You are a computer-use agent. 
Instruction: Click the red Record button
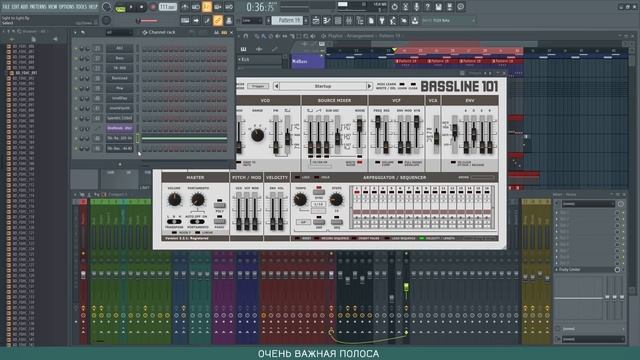click(153, 7)
